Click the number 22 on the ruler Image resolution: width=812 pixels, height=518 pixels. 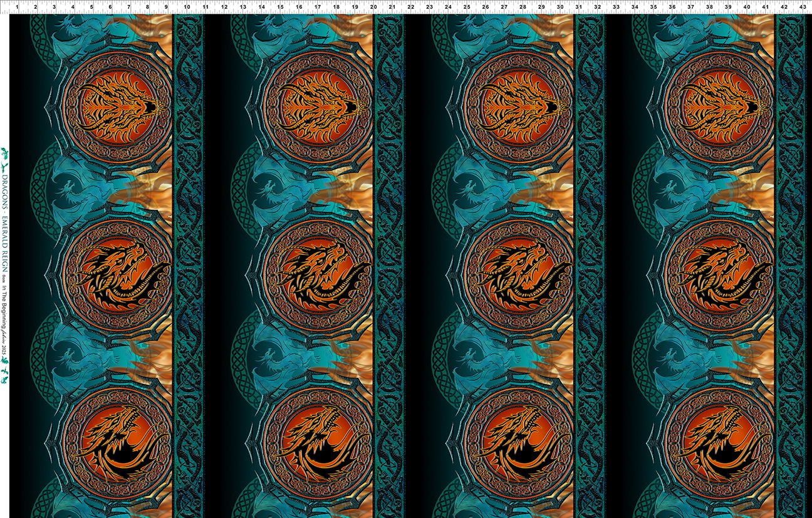(x=410, y=7)
